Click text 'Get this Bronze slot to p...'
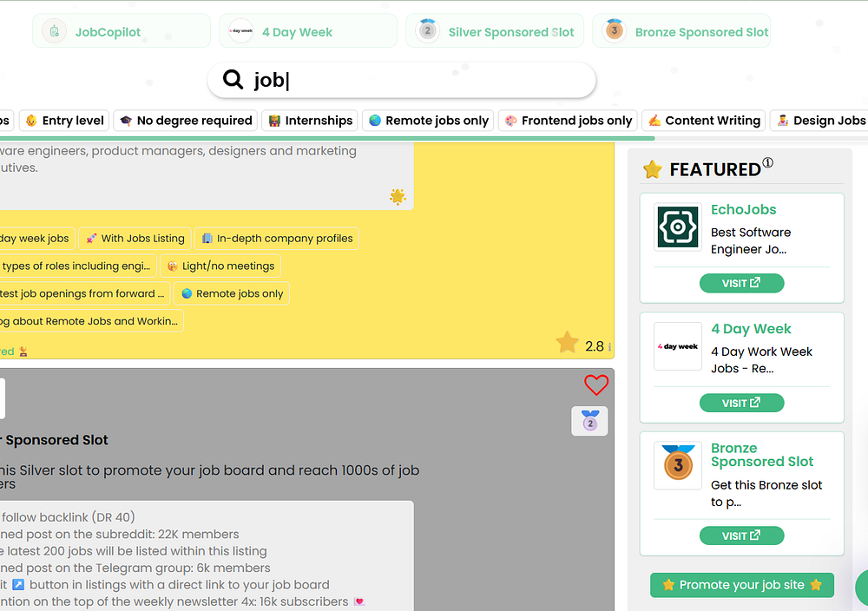The height and width of the screenshot is (611, 868). [766, 493]
